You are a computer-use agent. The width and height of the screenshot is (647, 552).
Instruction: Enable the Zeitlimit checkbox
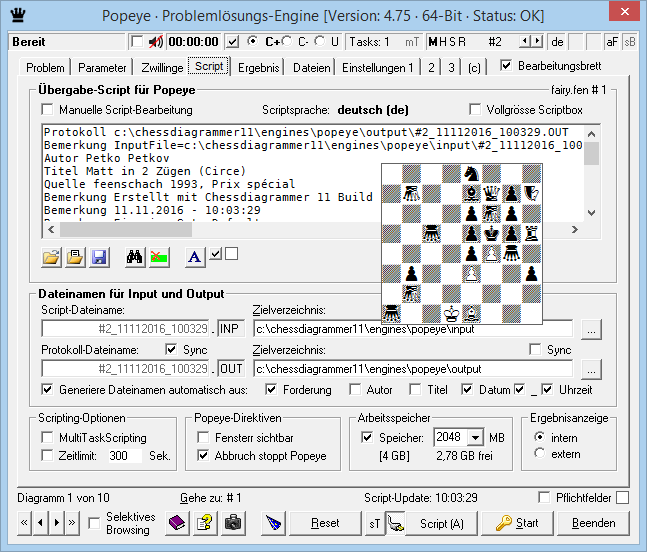tap(47, 455)
